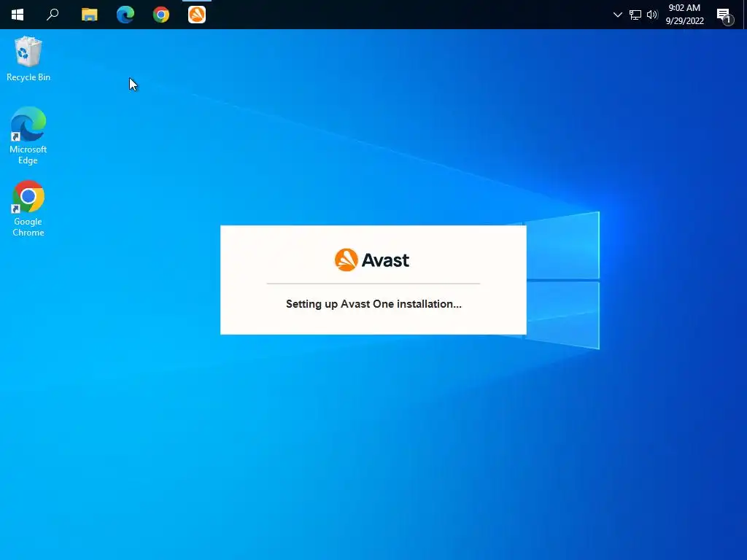Open the Action Center notifications icon
The width and height of the screenshot is (747, 560).
[x=724, y=16]
